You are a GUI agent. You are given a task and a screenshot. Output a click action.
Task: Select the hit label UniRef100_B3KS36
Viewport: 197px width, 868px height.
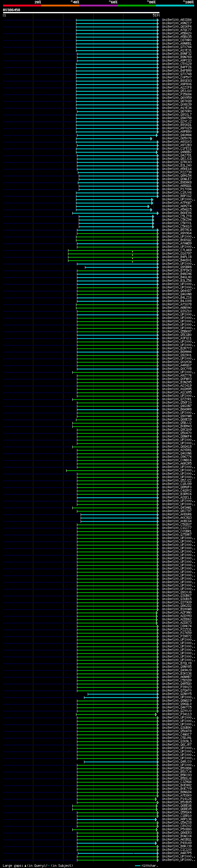(177, 674)
